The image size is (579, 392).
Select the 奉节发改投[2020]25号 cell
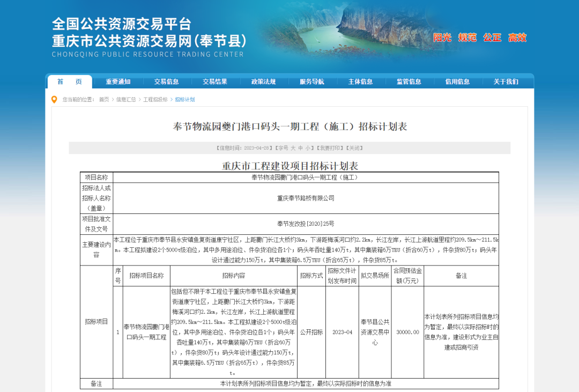coord(306,224)
